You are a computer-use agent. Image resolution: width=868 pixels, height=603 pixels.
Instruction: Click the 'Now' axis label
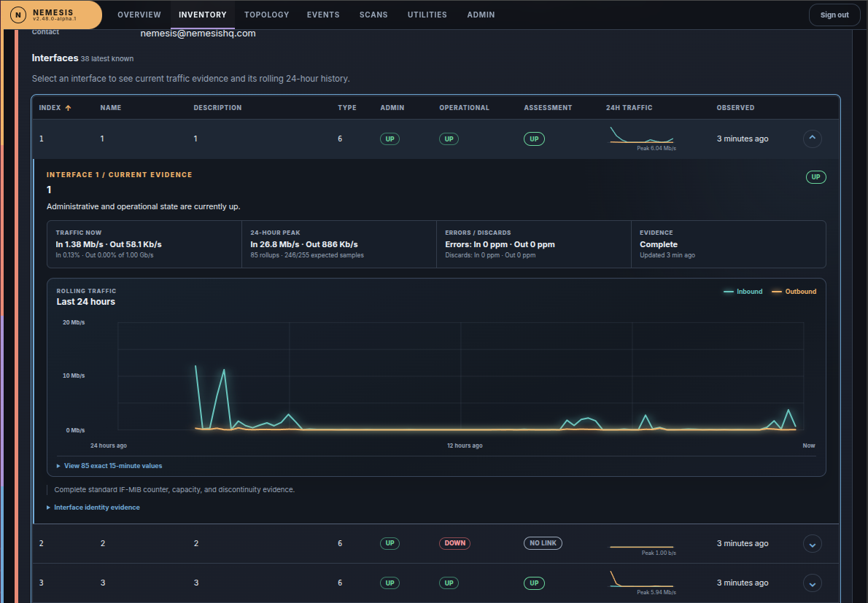(x=809, y=446)
